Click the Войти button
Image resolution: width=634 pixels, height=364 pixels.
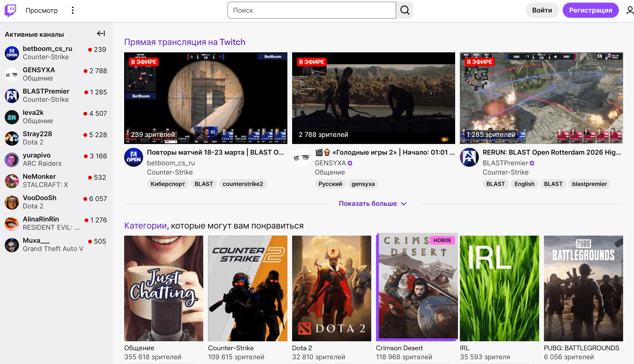[542, 10]
